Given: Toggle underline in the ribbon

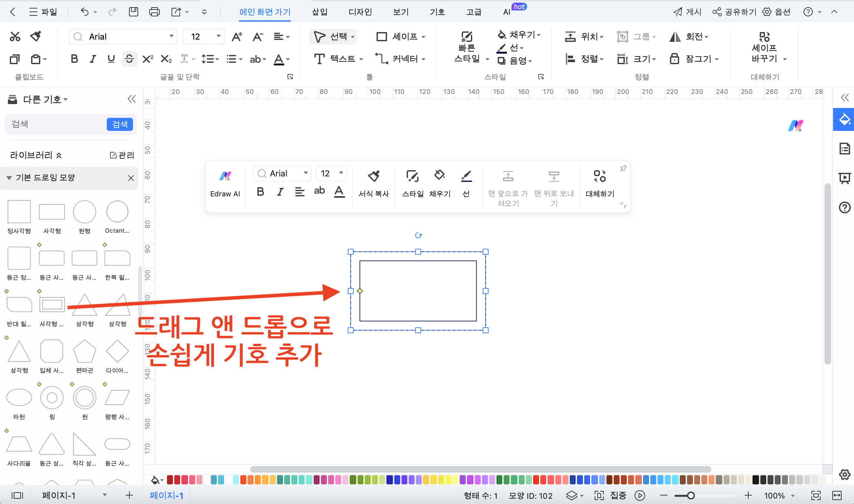Looking at the screenshot, I should [x=111, y=59].
